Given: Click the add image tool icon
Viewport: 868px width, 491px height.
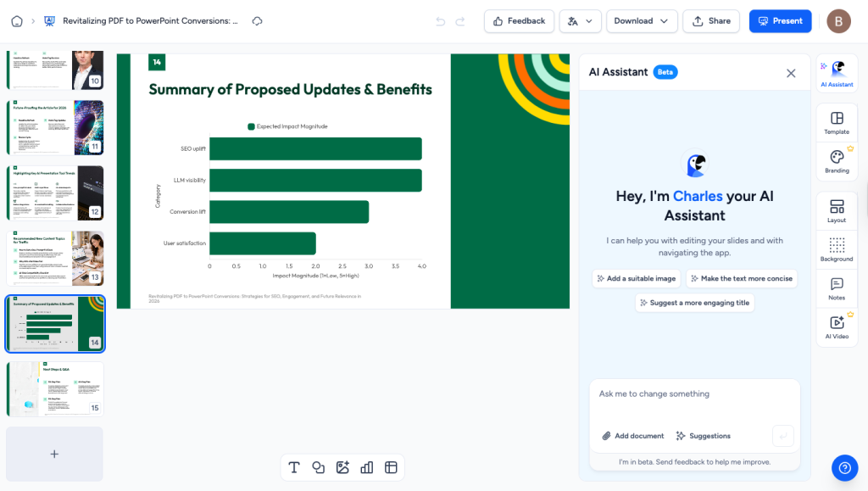Looking at the screenshot, I should 342,467.
